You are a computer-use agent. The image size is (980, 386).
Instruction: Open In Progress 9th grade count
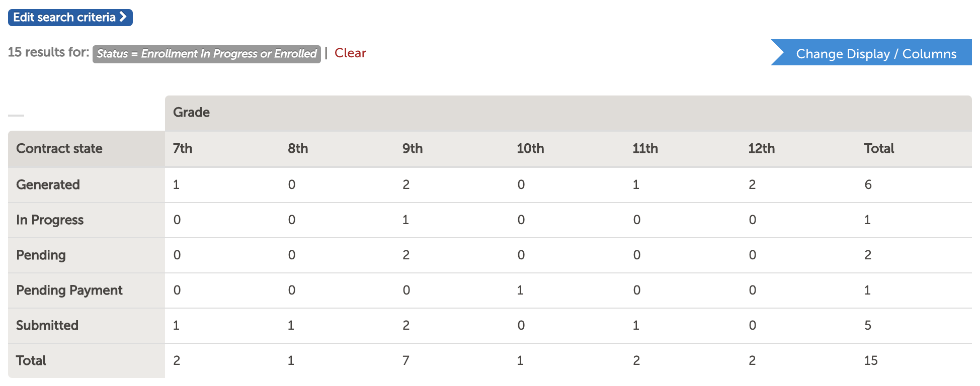[x=405, y=220]
